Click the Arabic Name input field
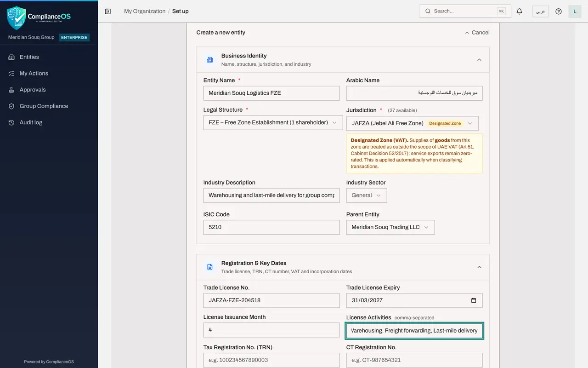 pyautogui.click(x=414, y=93)
